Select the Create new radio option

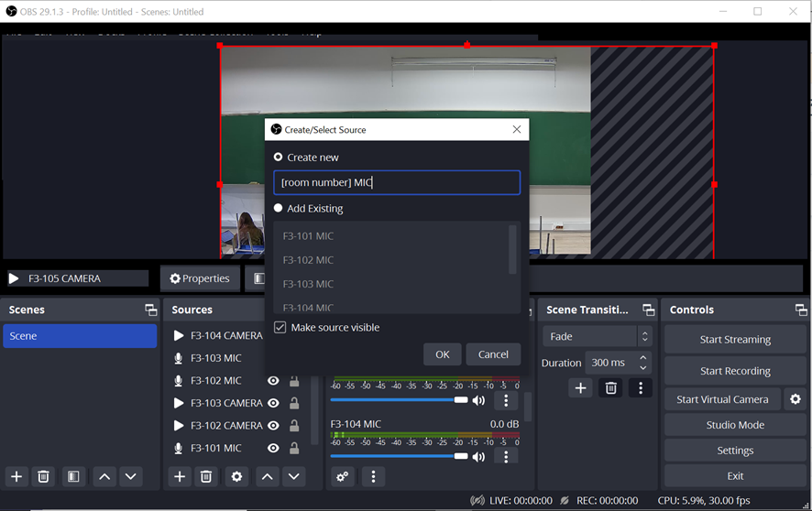pos(278,157)
